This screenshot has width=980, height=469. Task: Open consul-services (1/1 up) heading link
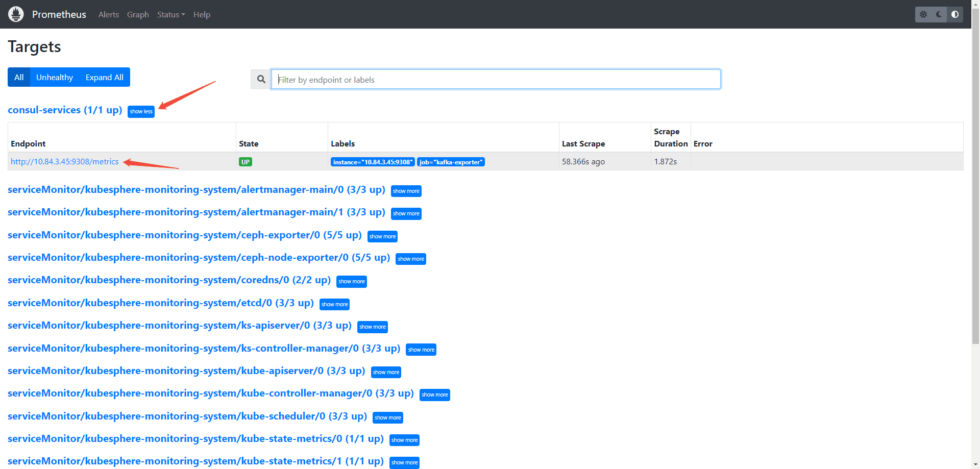[x=65, y=110]
